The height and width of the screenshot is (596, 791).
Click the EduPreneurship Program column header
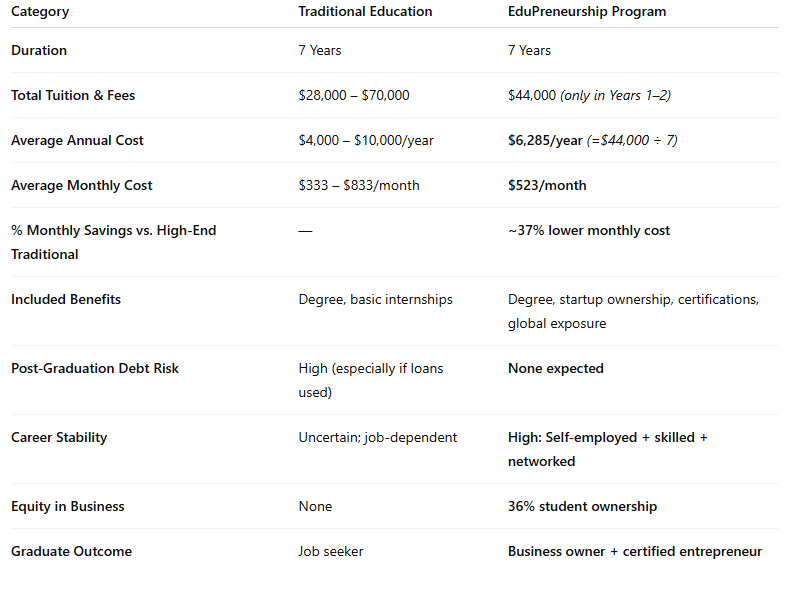[586, 12]
